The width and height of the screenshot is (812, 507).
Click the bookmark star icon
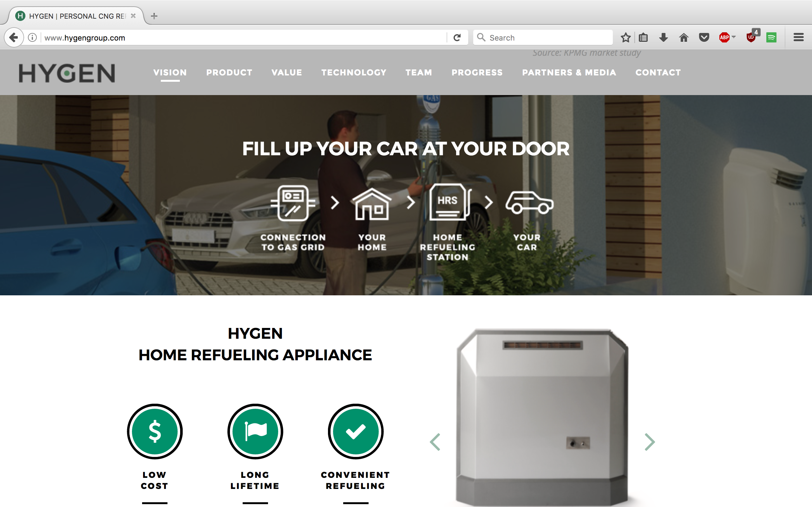tap(625, 38)
